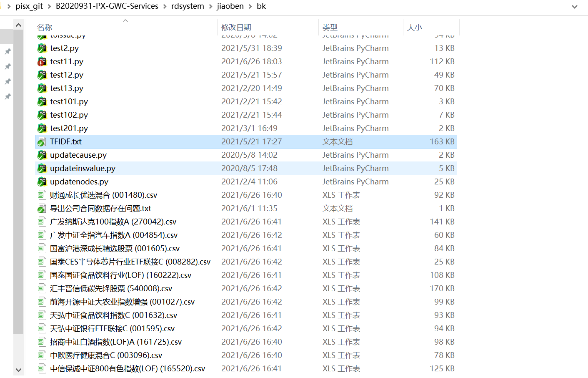This screenshot has width=588, height=378.
Task: Click the fourth pin icon in navigation pane
Action: [8, 96]
